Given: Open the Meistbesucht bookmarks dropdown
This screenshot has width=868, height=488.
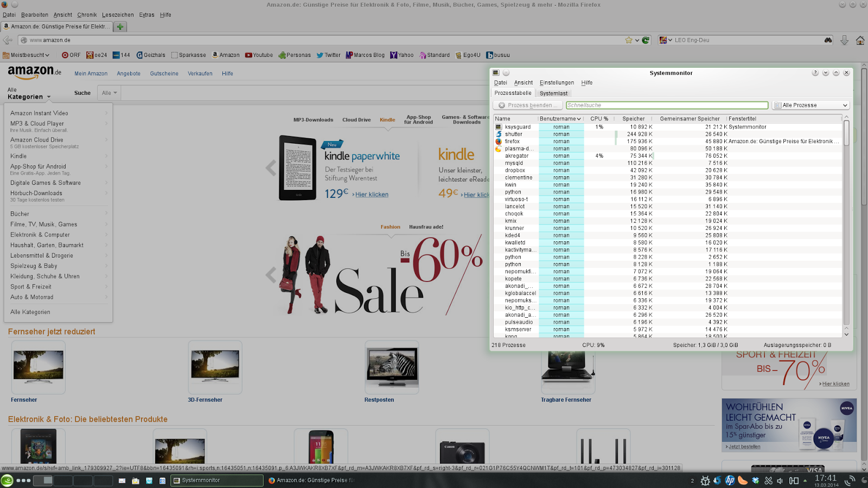Looking at the screenshot, I should coord(26,55).
